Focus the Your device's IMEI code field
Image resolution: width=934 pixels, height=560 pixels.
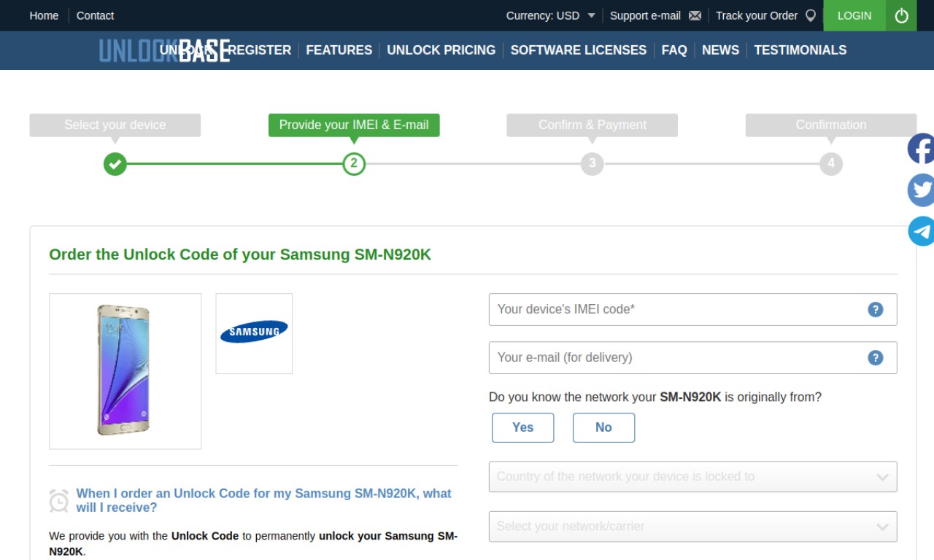(692, 309)
